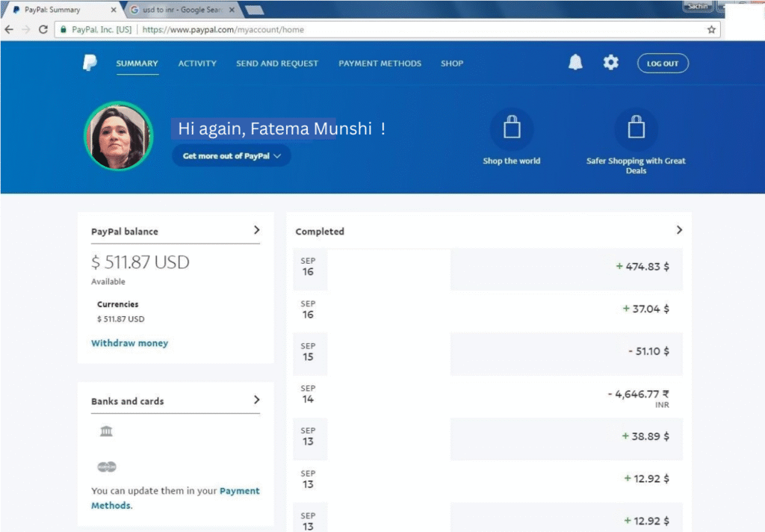This screenshot has width=765, height=532.
Task: Open the notifications bell
Action: (575, 63)
